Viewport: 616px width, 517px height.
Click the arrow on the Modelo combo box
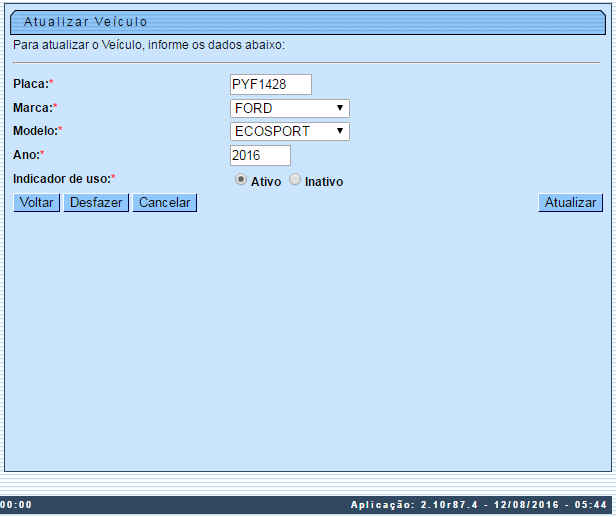pyautogui.click(x=340, y=131)
